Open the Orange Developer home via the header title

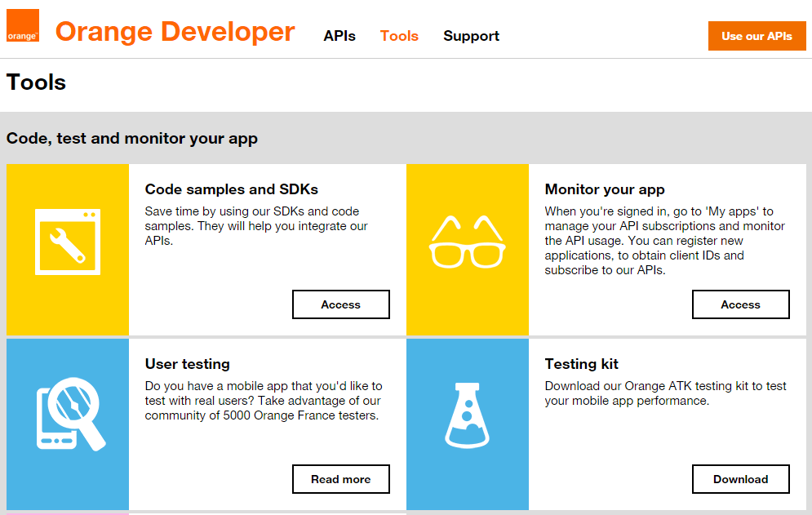[x=174, y=31]
